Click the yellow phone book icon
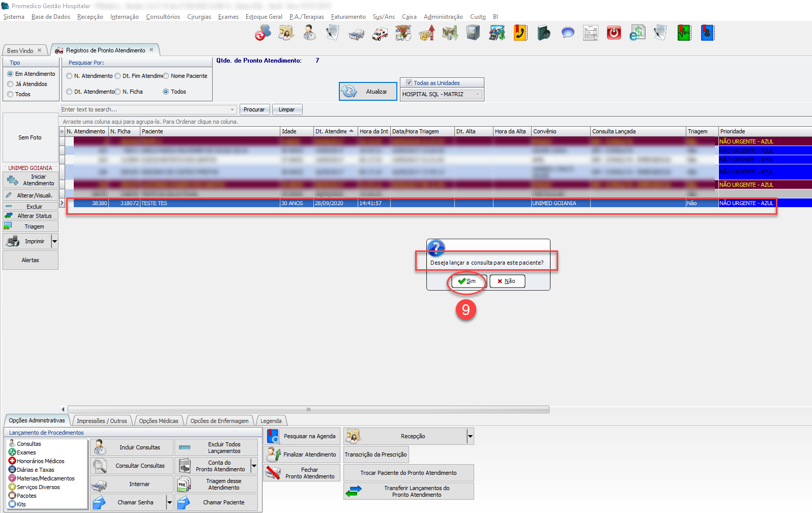This screenshot has height=513, width=812. [520, 33]
